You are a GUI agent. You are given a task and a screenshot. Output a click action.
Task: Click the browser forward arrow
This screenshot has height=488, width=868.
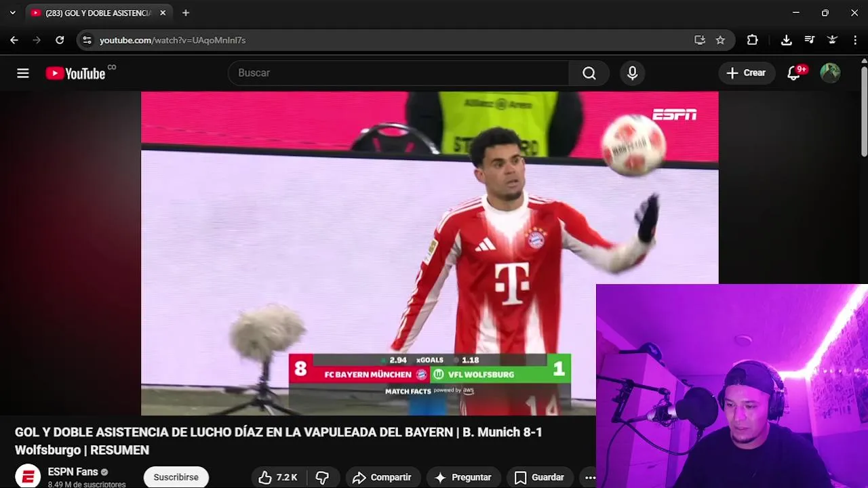(37, 40)
